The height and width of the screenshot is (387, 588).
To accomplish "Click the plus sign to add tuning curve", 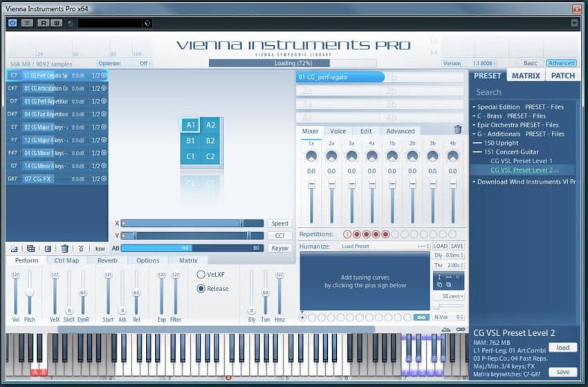I will 302,317.
